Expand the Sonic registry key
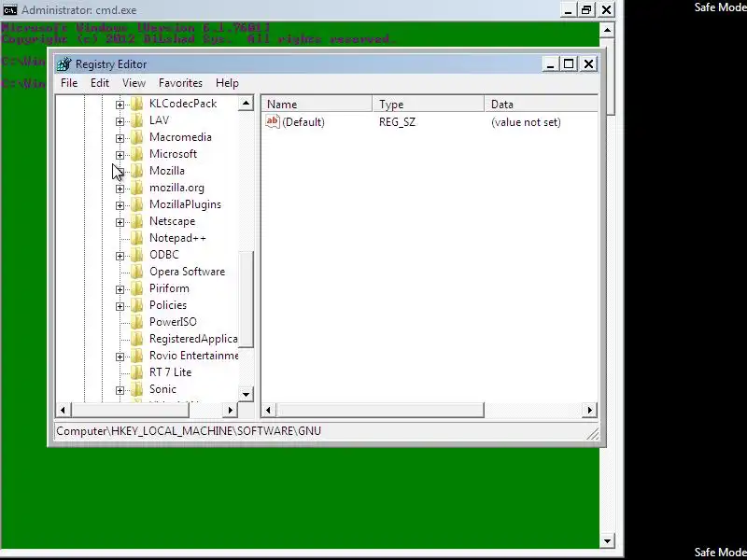 [x=120, y=390]
